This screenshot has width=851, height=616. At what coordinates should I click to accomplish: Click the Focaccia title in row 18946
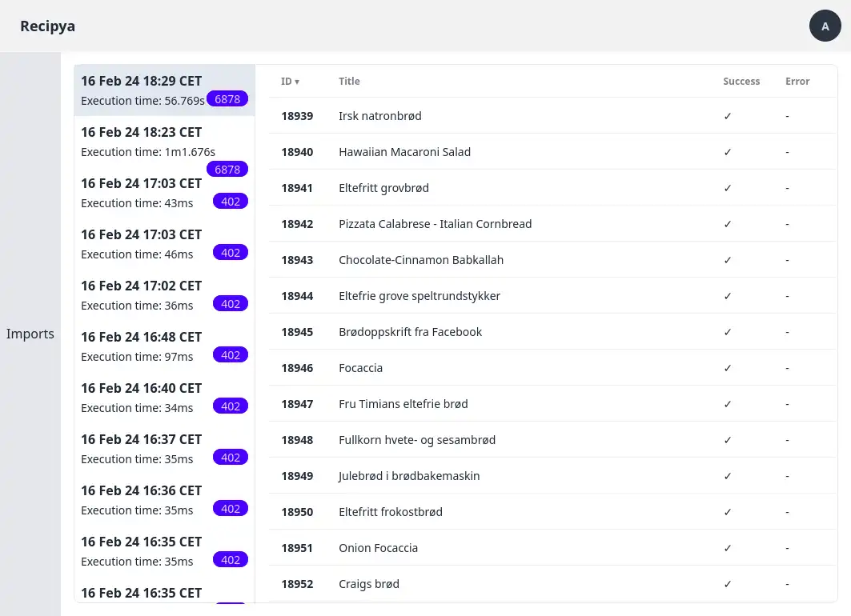coord(360,368)
